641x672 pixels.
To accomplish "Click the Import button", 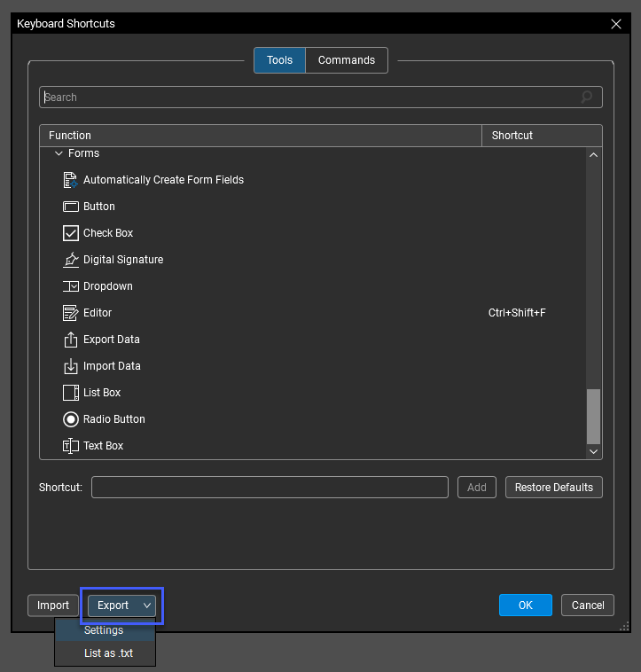I will click(x=53, y=606).
